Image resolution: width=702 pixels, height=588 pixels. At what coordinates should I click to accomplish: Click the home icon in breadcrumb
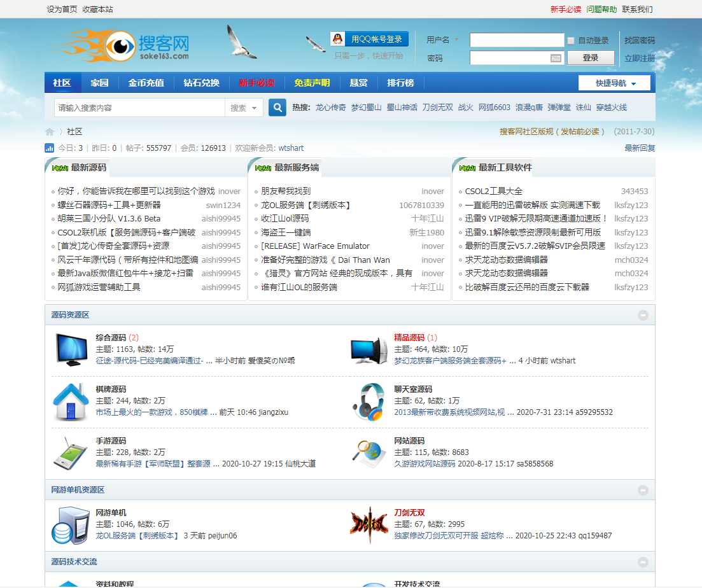click(x=50, y=132)
